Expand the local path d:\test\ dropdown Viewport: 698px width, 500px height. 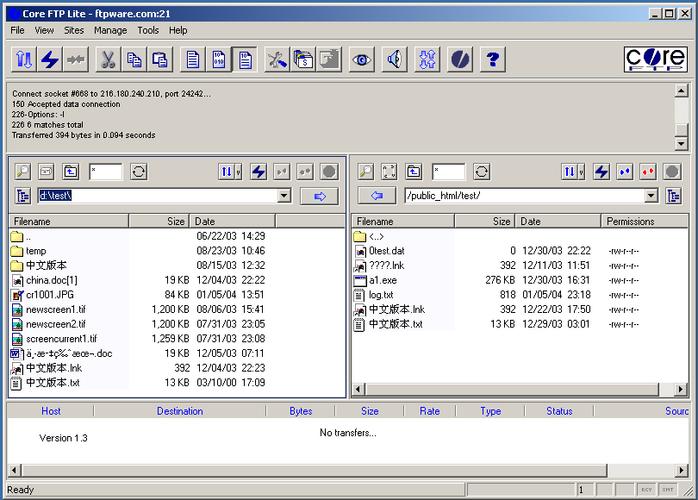283,196
